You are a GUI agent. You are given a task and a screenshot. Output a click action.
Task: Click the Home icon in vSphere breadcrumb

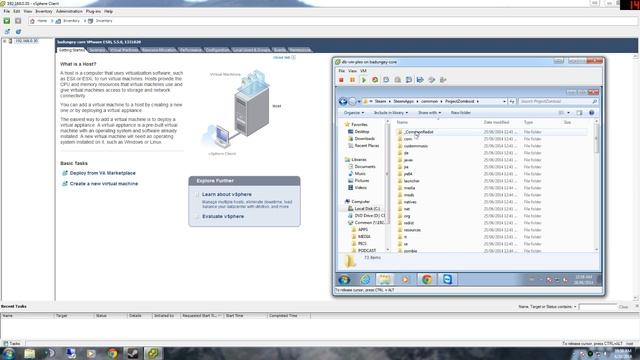click(x=32, y=21)
